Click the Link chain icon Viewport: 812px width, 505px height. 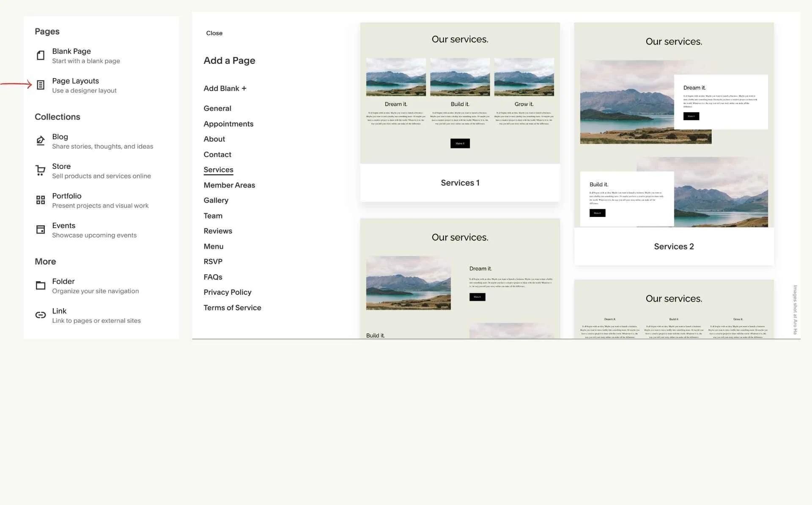coord(41,315)
